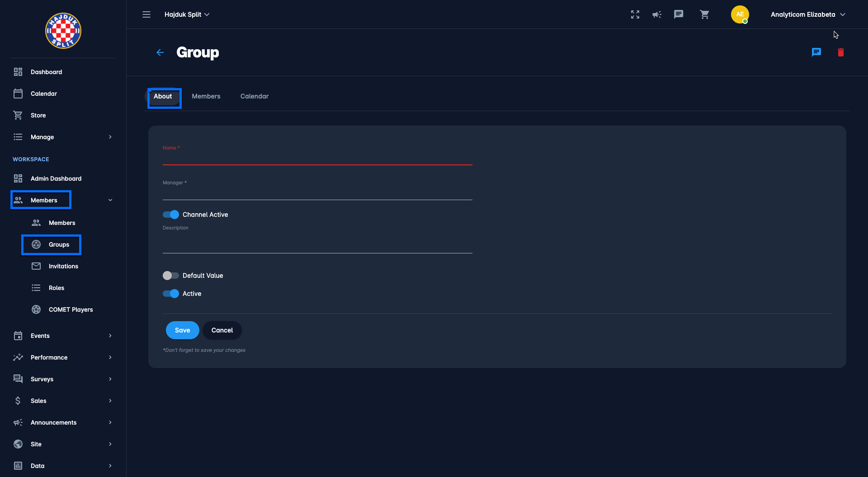Click the Cancel button
This screenshot has height=477, width=868.
coord(222,330)
